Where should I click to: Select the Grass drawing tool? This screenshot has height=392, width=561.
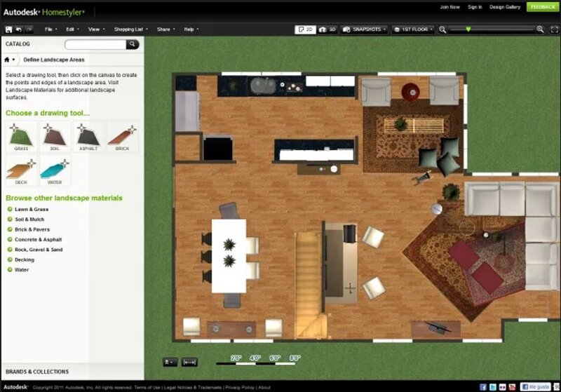point(21,136)
